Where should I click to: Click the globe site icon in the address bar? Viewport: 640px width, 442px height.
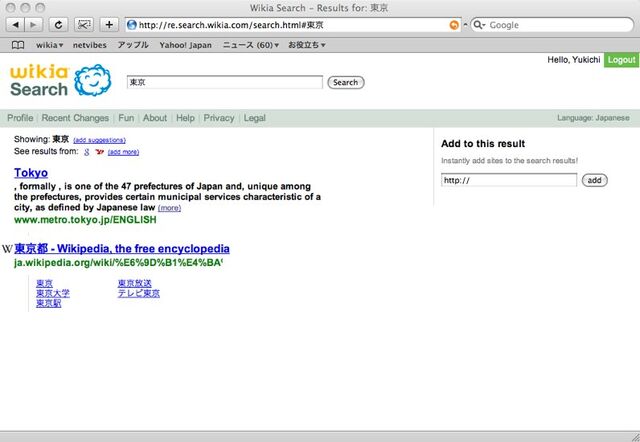(131, 25)
